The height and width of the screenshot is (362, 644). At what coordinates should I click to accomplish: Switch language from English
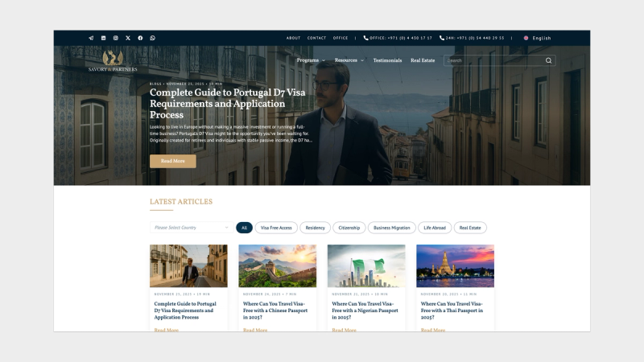(x=542, y=38)
